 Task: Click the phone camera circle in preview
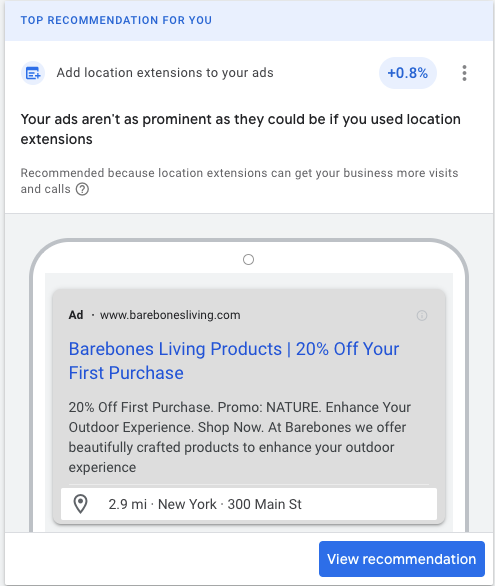click(248, 259)
